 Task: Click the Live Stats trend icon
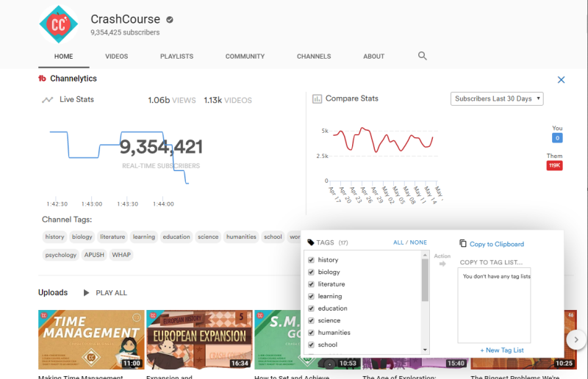point(47,100)
